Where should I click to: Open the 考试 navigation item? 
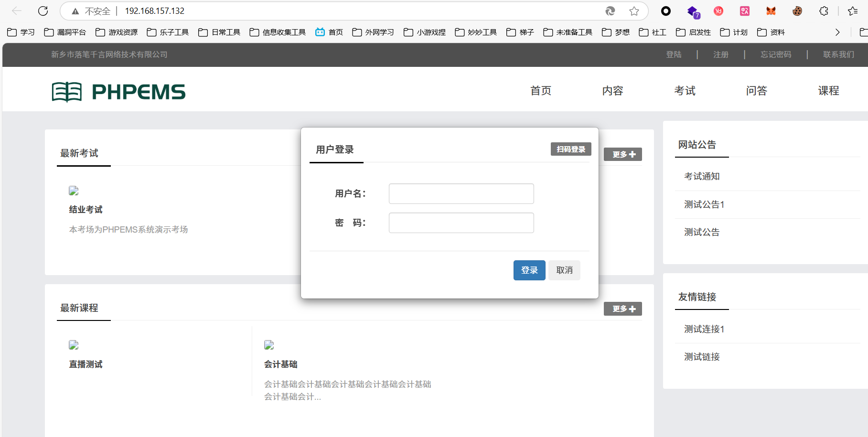coord(685,91)
